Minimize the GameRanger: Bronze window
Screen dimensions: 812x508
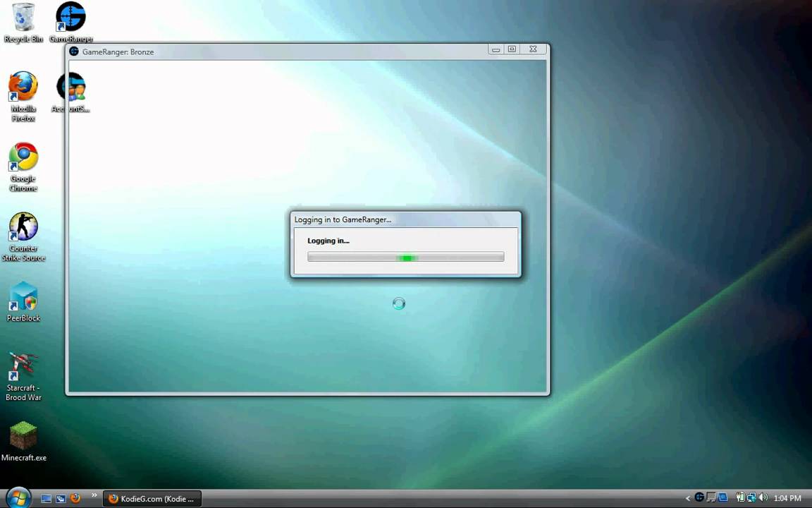click(x=496, y=49)
